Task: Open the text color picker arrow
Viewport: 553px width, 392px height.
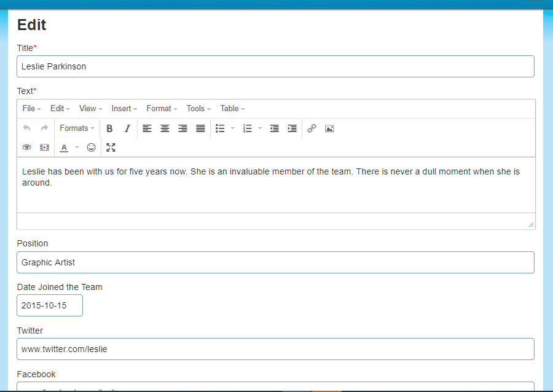Action: [x=77, y=147]
